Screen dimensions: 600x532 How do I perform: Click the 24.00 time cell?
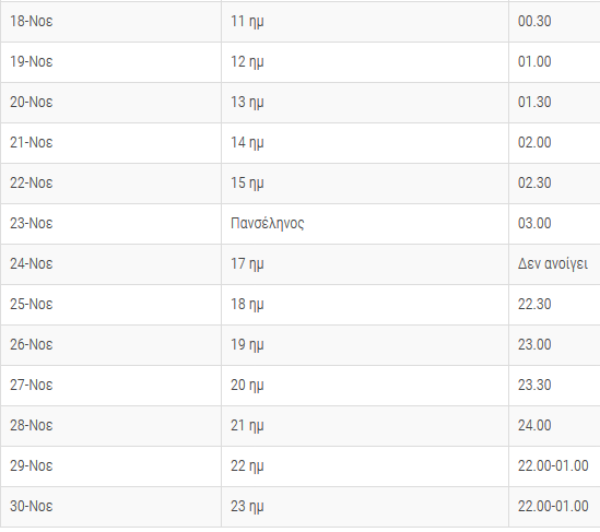click(x=554, y=426)
